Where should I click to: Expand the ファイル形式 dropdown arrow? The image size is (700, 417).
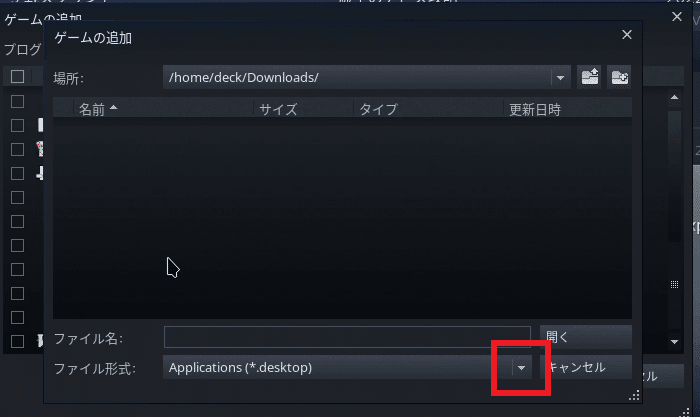tap(521, 368)
